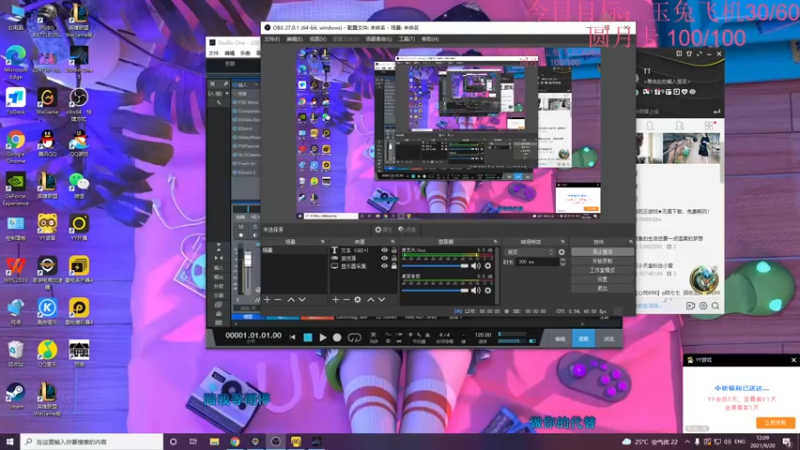The height and width of the screenshot is (450, 800).
Task: Toggle lock on second source in list
Action: [394, 258]
